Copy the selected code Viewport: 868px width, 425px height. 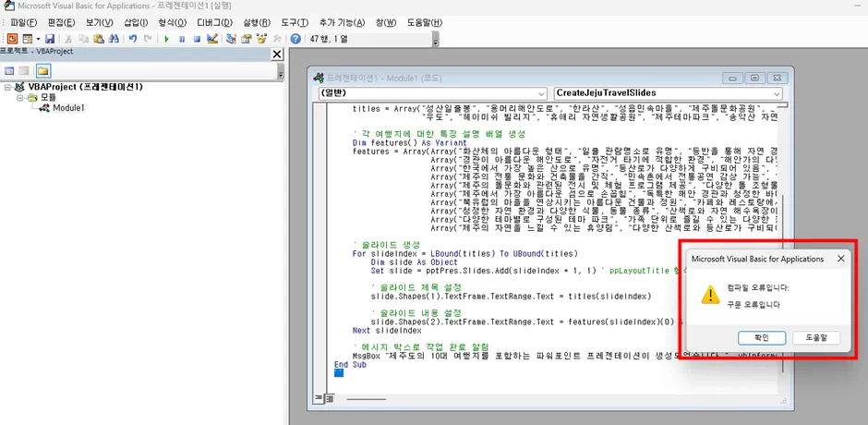click(83, 39)
